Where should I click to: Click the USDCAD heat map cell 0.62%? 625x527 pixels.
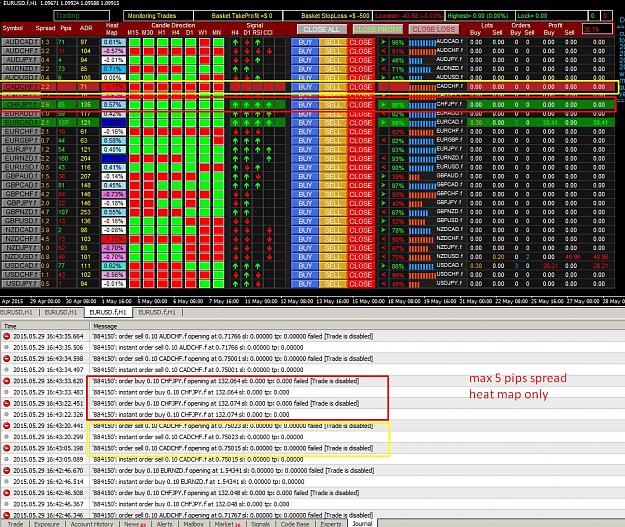tap(114, 266)
